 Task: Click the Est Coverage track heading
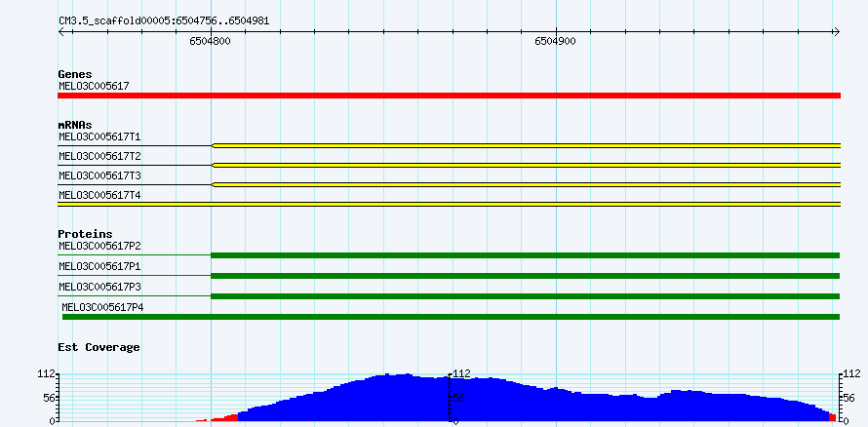pyautogui.click(x=99, y=347)
